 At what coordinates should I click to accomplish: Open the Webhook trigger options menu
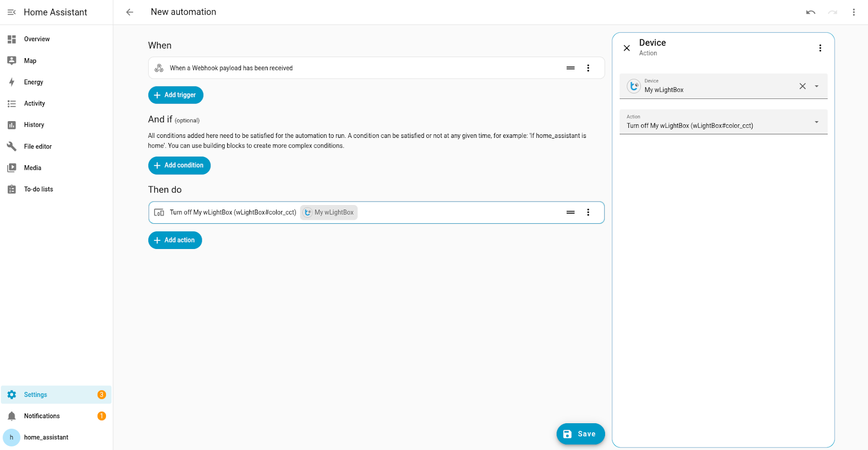(588, 68)
